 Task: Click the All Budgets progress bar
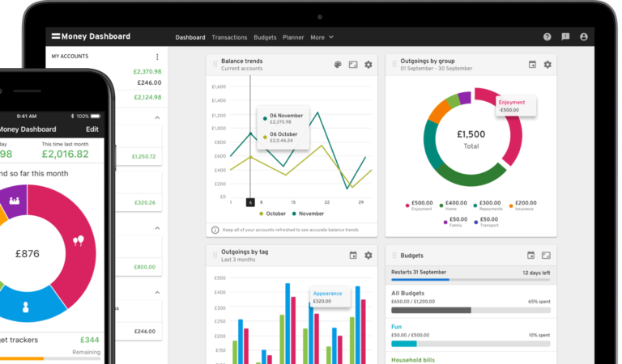click(x=471, y=311)
